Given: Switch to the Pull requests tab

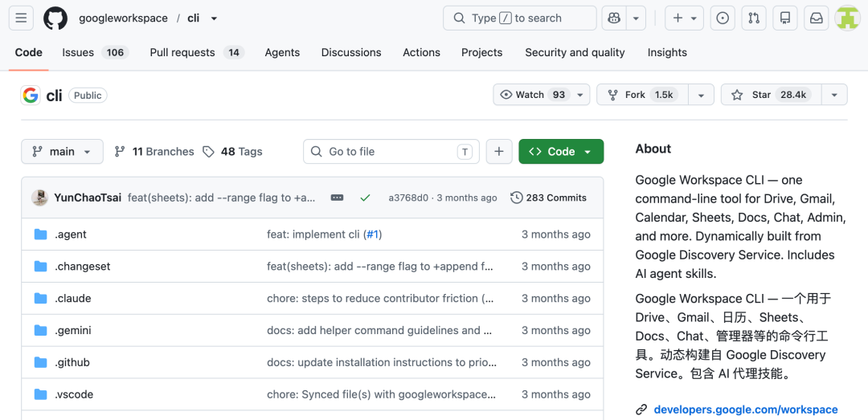Looking at the screenshot, I should point(197,52).
